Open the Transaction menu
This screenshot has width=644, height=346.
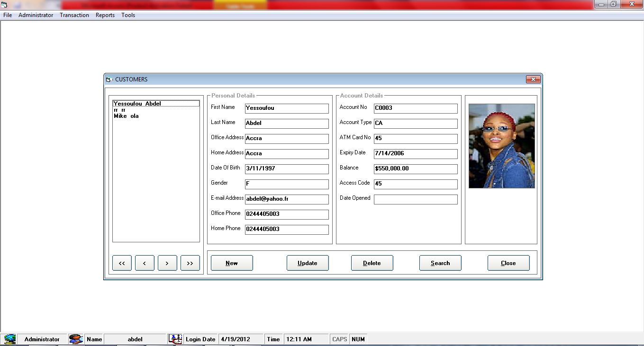click(x=74, y=15)
